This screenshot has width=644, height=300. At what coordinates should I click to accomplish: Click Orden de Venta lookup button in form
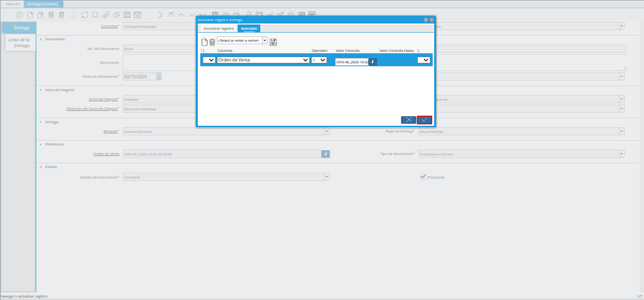pos(326,154)
